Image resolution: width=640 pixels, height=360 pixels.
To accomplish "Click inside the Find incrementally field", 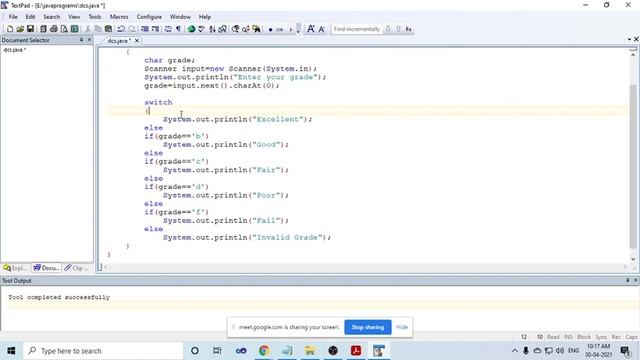I will (x=356, y=29).
